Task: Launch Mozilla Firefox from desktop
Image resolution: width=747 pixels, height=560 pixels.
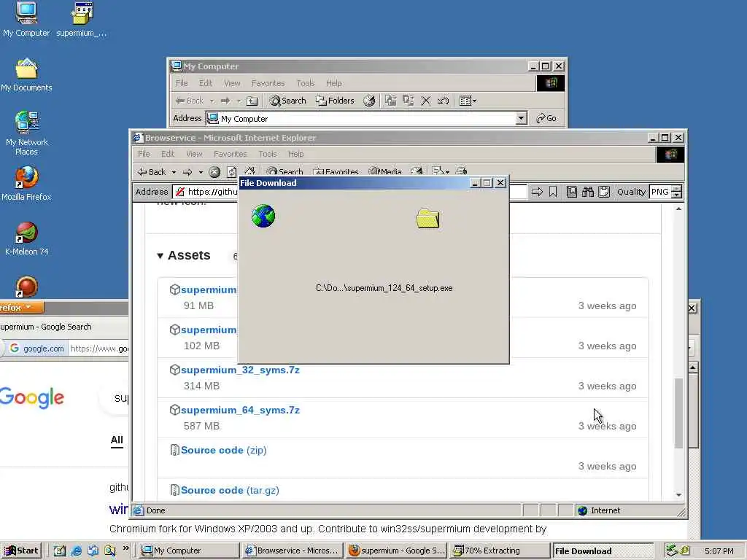Action: point(26,183)
